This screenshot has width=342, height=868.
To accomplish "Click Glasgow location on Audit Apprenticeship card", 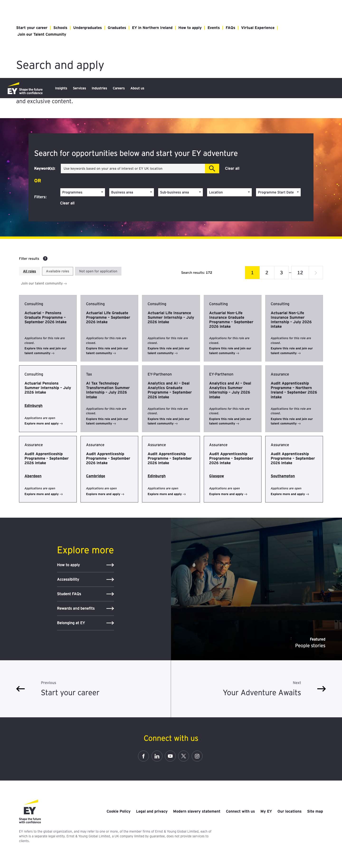I will tap(216, 476).
